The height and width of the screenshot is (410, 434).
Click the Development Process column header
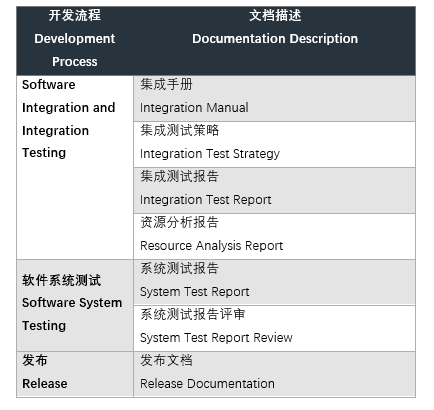75,41
